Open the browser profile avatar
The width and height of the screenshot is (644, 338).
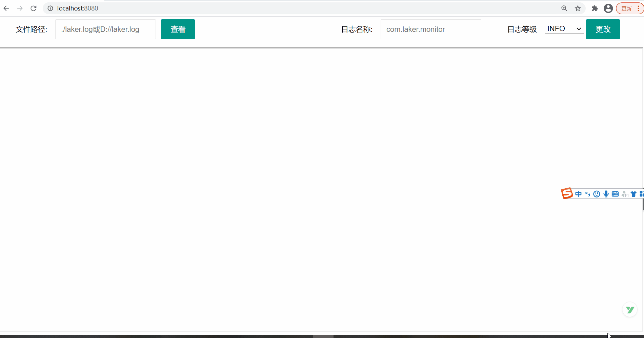pos(608,8)
